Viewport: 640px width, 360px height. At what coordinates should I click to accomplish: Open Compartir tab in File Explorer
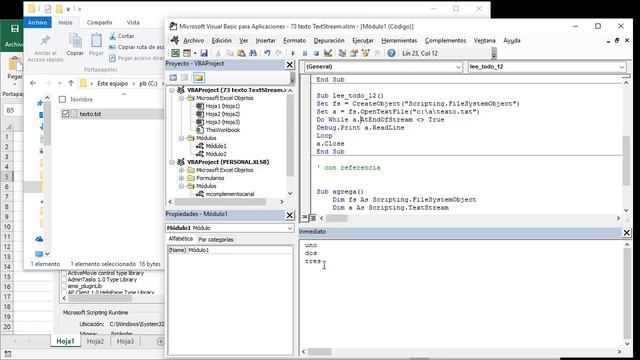click(99, 22)
